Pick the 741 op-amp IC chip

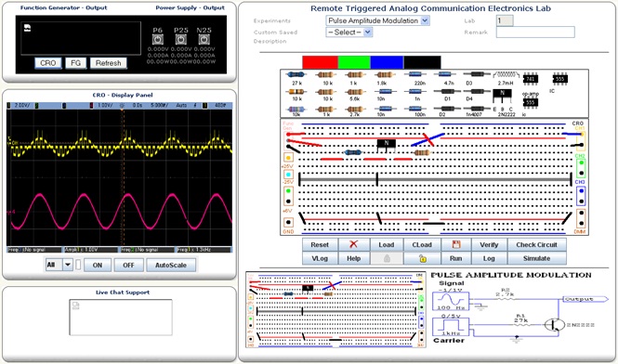[530, 79]
